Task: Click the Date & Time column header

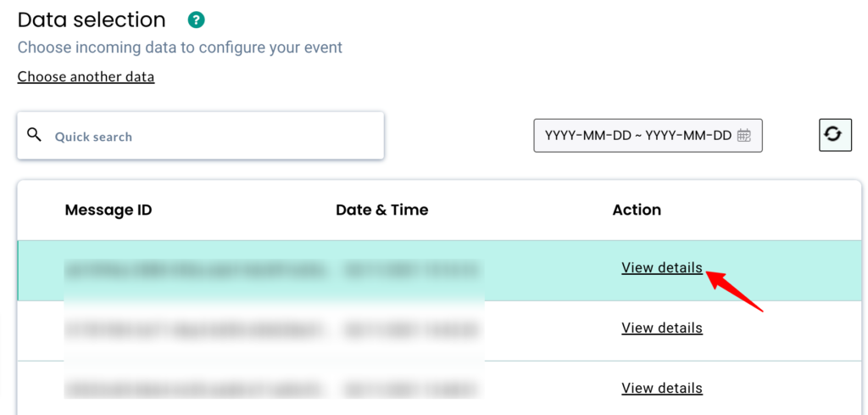Action: click(x=382, y=210)
